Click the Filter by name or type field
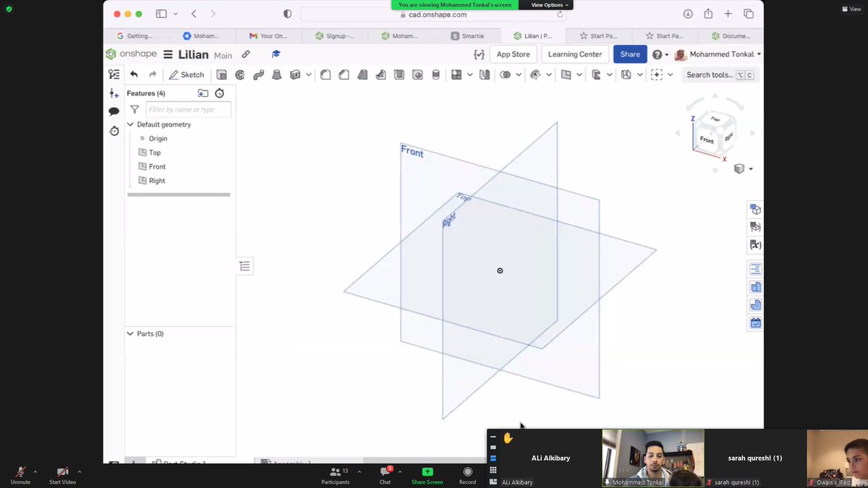Image resolution: width=868 pixels, height=488 pixels. [188, 109]
